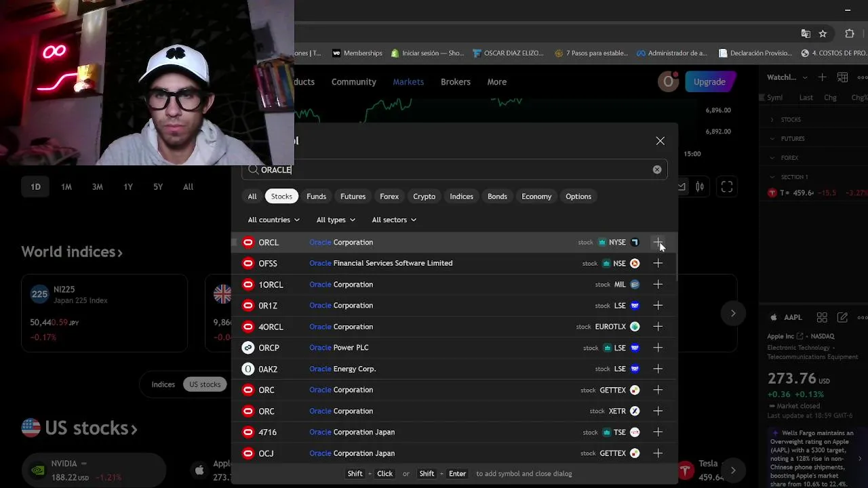
Task: Select 1D time range
Action: 35,187
